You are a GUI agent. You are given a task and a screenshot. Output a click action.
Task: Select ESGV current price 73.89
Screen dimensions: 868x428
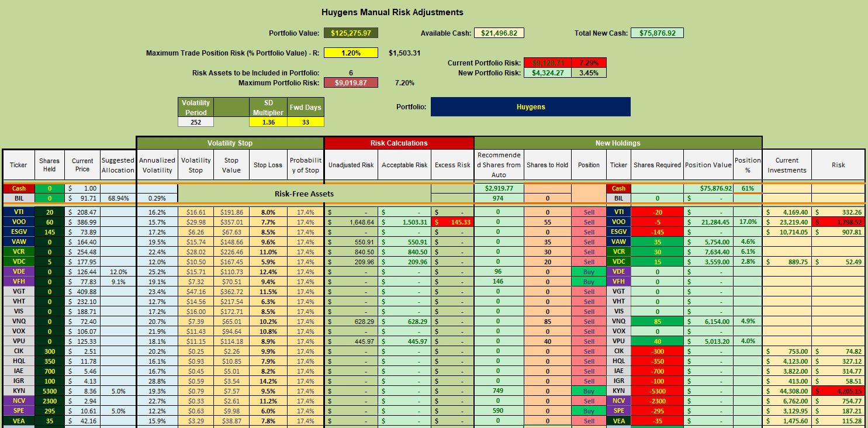pyautogui.click(x=82, y=232)
